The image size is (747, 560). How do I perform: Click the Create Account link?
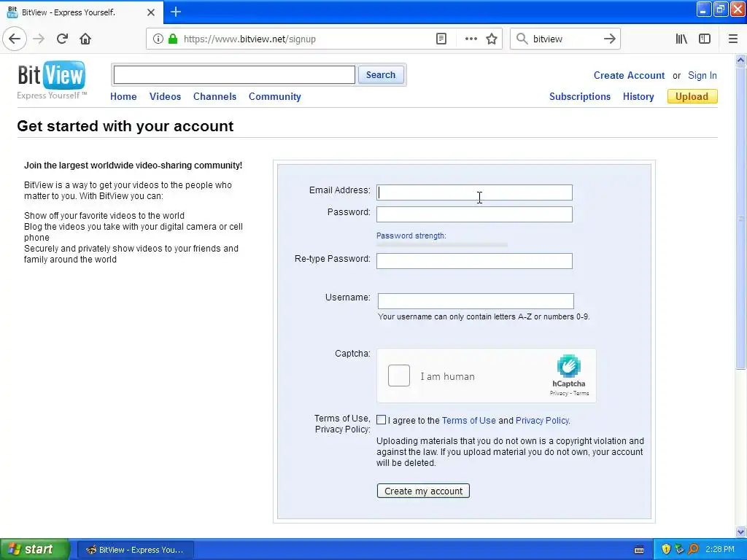click(x=629, y=75)
